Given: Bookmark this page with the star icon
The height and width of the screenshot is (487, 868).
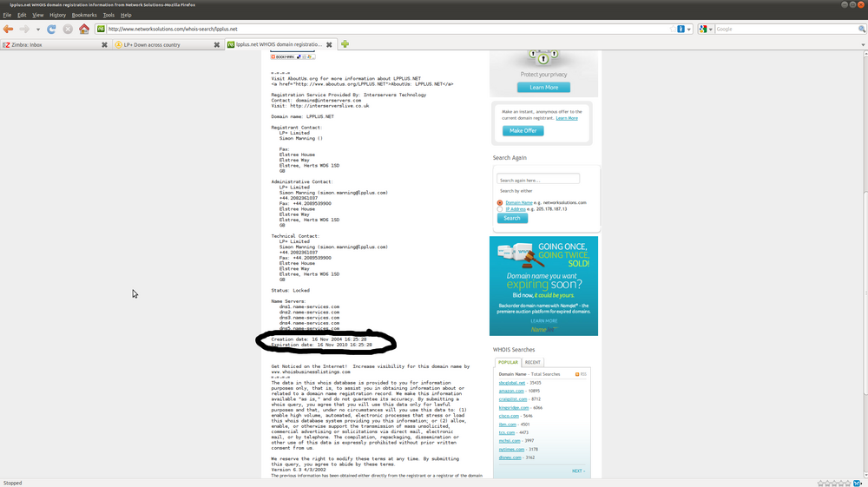Looking at the screenshot, I should 673,29.
